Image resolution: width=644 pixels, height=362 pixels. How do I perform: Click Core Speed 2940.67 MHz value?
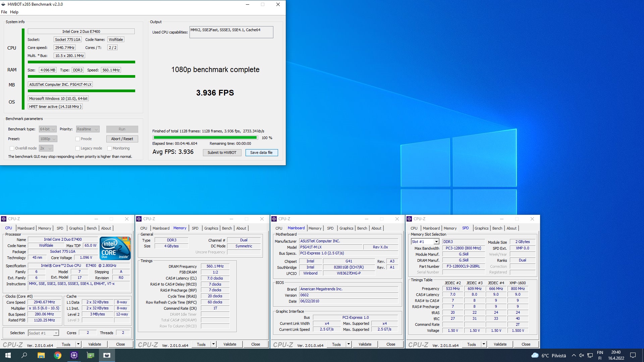click(44, 302)
